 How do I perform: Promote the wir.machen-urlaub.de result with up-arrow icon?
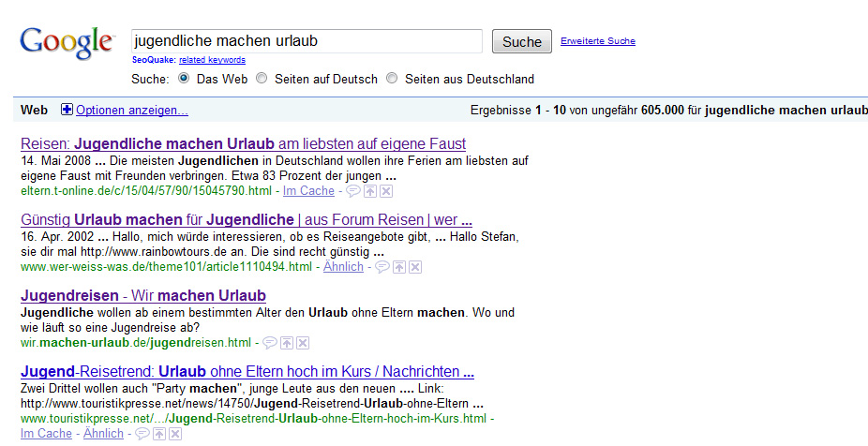click(287, 343)
